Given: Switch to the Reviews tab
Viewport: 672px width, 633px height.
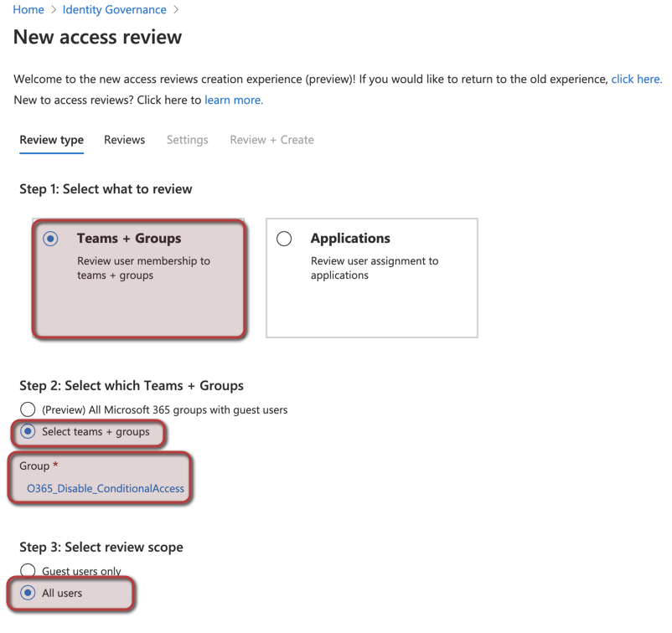Looking at the screenshot, I should tap(124, 140).
